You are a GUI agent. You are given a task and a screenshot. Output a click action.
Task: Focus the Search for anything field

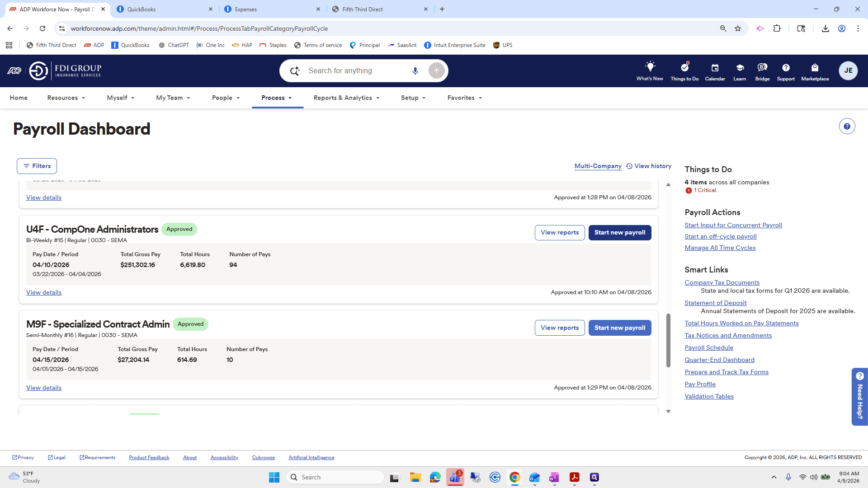(x=356, y=71)
